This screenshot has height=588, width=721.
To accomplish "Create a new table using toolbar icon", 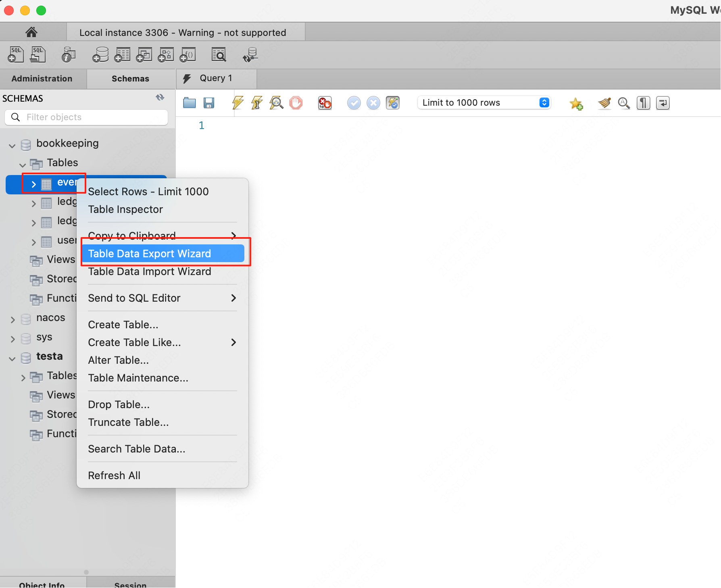I will 122,54.
